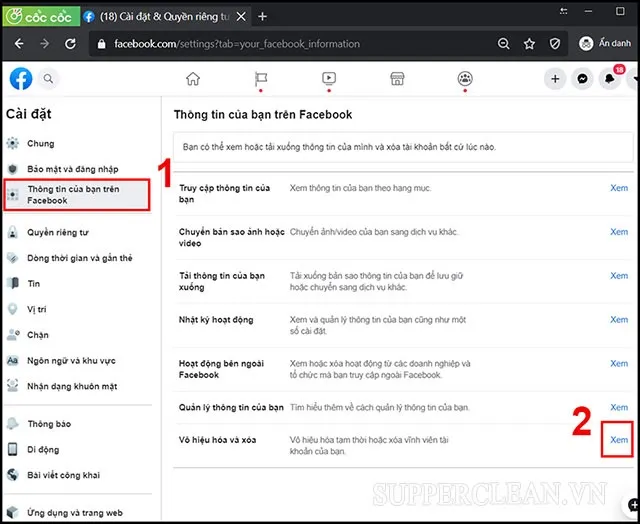Click the padlock site info icon

[102, 44]
